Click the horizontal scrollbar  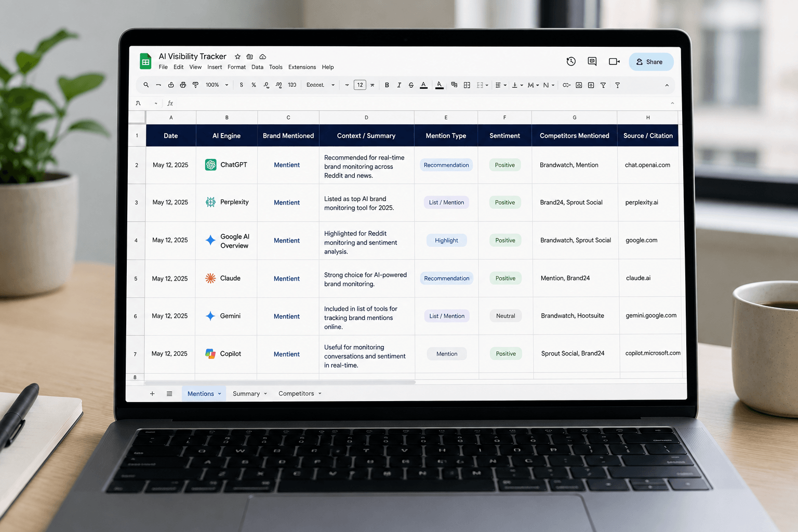279,382
